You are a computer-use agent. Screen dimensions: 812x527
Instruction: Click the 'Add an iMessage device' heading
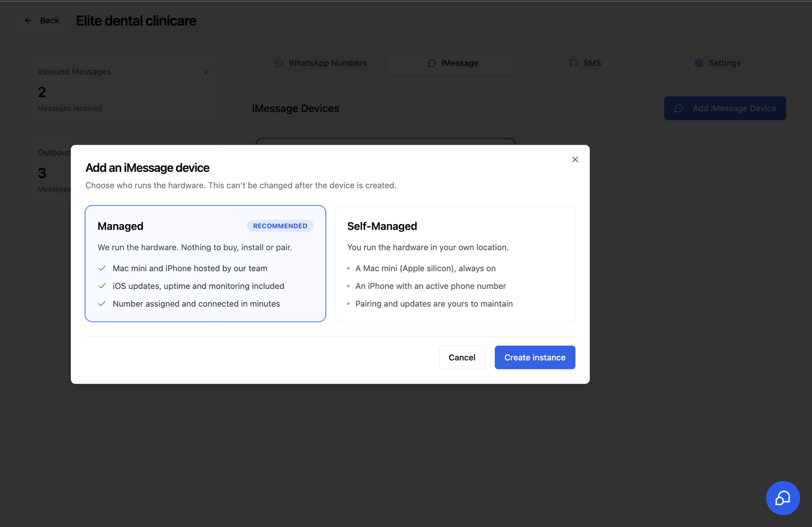pos(147,168)
